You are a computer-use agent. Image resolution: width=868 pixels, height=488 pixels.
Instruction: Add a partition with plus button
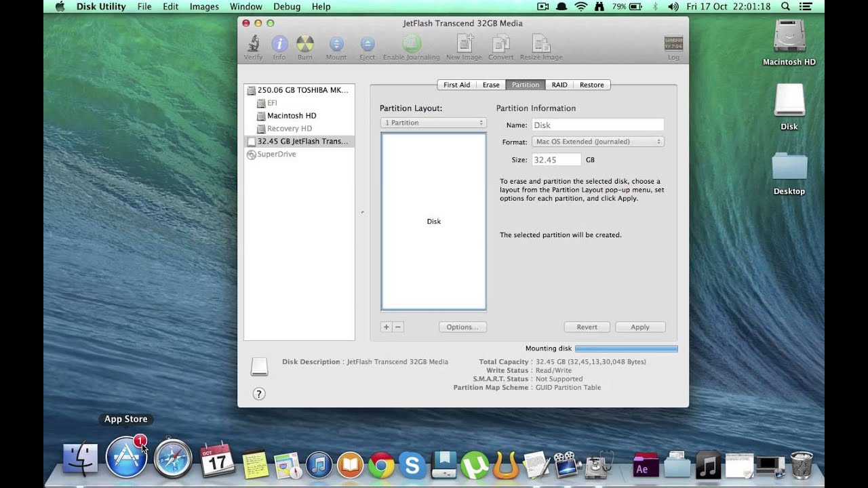(x=387, y=327)
